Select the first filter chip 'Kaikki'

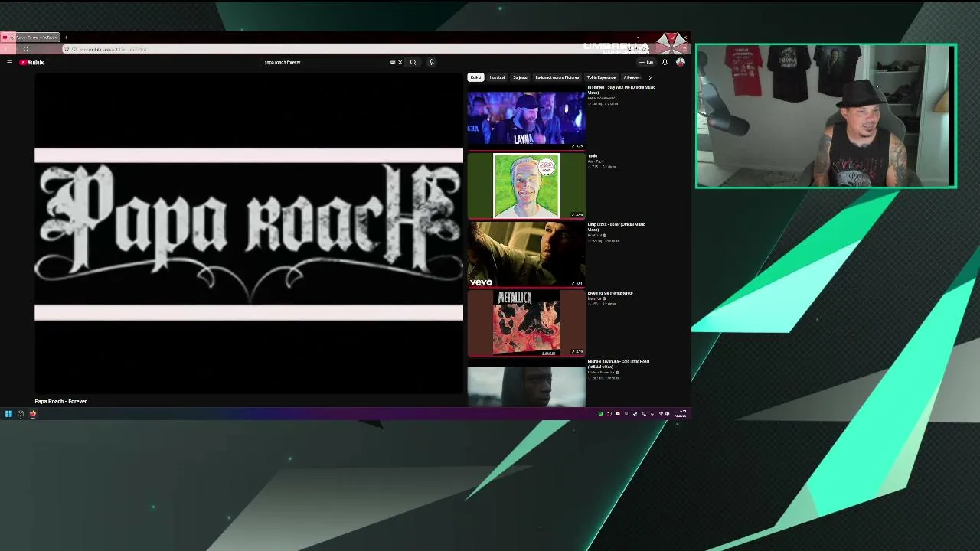coord(475,77)
